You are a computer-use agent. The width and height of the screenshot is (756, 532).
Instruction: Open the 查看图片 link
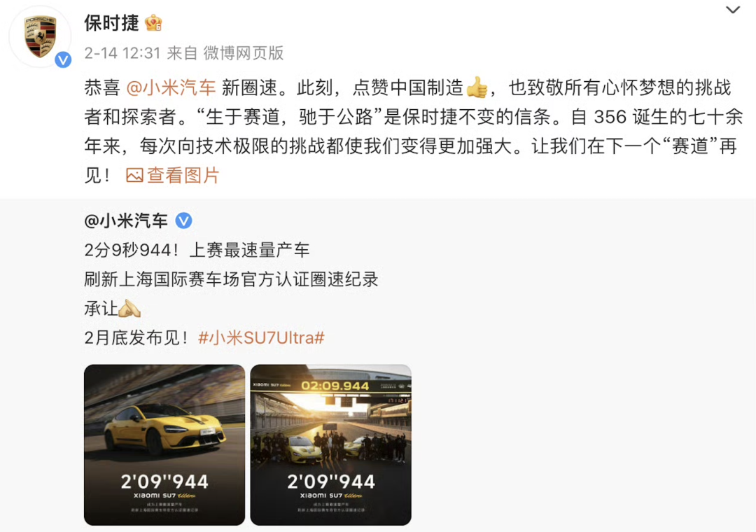coord(173,176)
